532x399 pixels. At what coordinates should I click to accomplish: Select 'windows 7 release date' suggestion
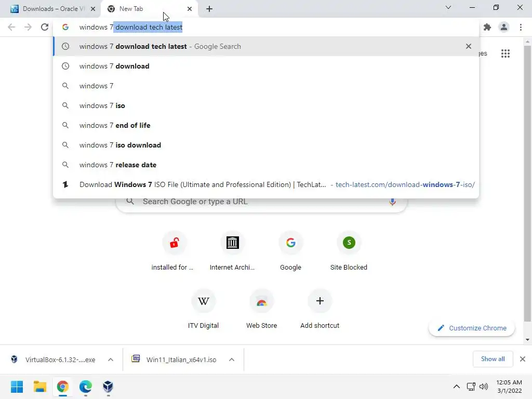click(x=266, y=165)
